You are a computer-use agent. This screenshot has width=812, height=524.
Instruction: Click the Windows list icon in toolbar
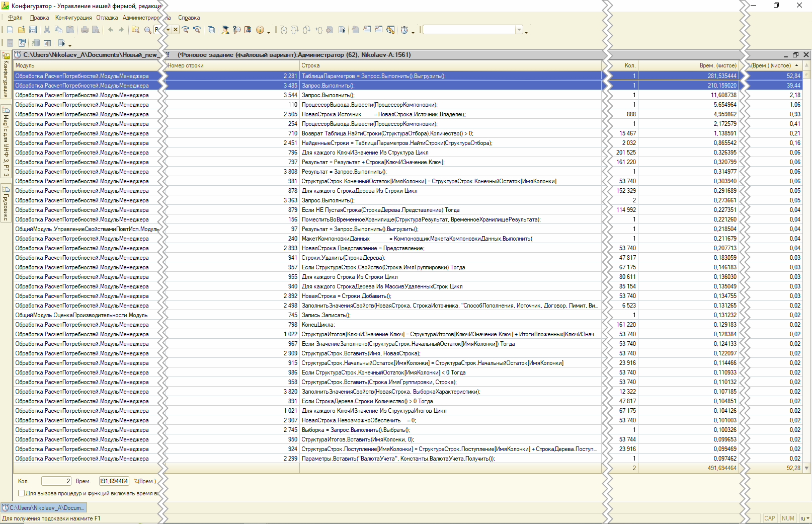211,30
